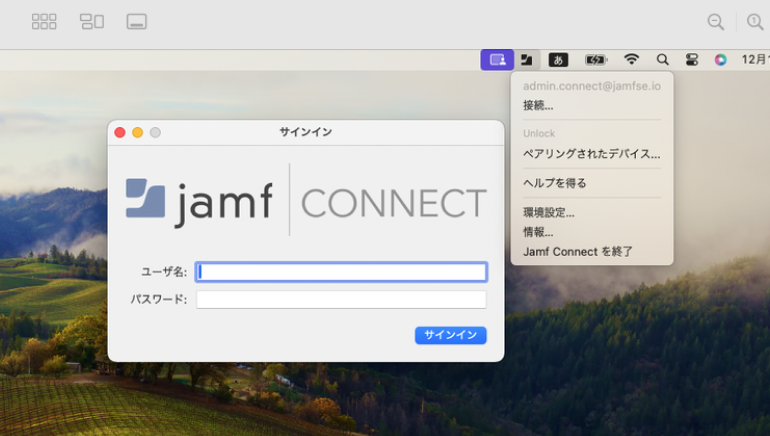
Task: Click the battery charging status icon
Action: pyautogui.click(x=596, y=60)
